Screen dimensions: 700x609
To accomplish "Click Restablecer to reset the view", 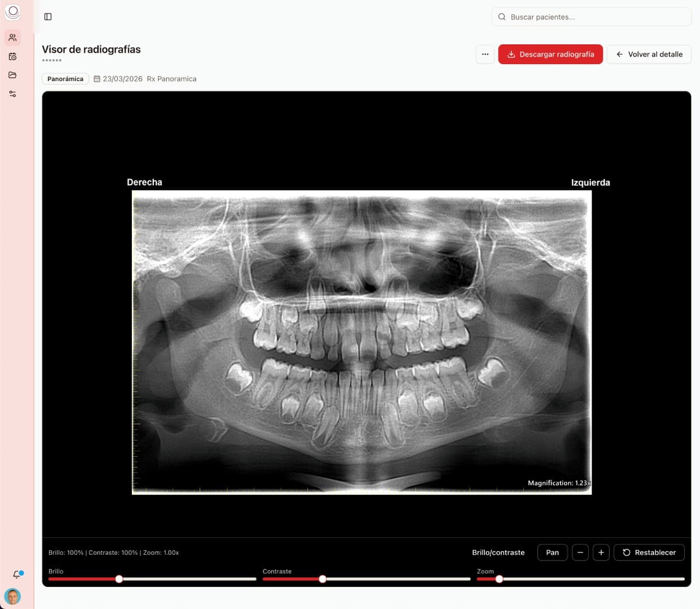I will (649, 552).
